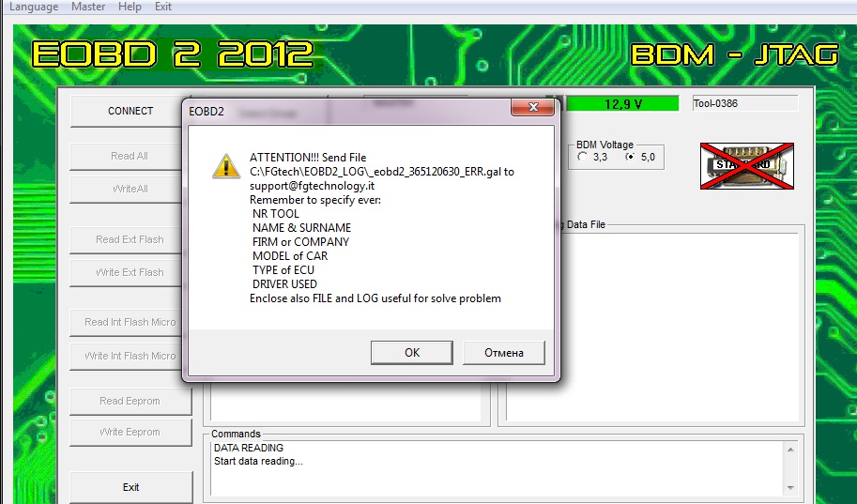Viewport: 857px width, 504px height.
Task: Click the Read Eprom button
Action: (130, 402)
